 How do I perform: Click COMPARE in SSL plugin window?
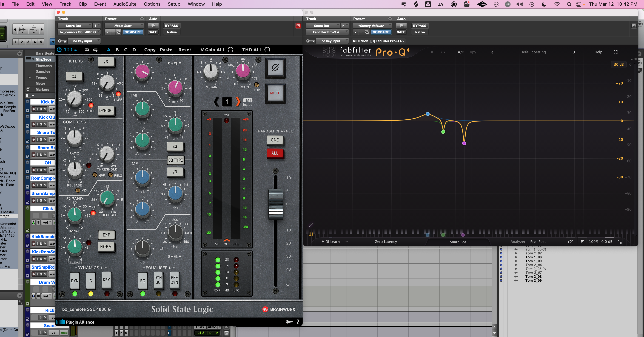coord(133,32)
